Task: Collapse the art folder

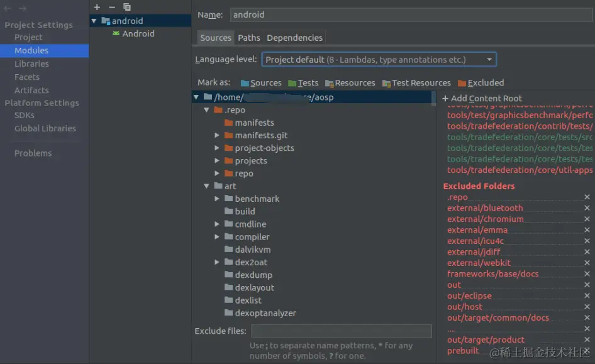Action: [206, 186]
